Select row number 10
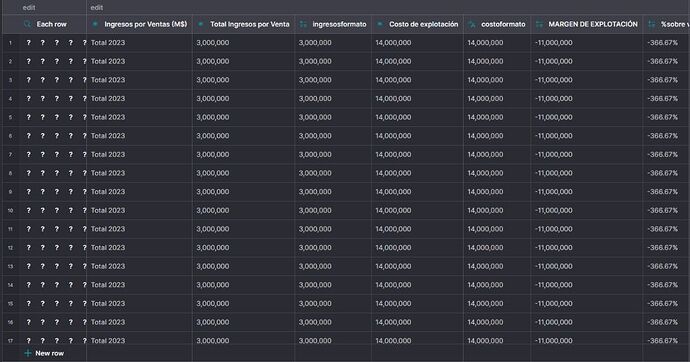This screenshot has height=362, width=690. (x=11, y=211)
